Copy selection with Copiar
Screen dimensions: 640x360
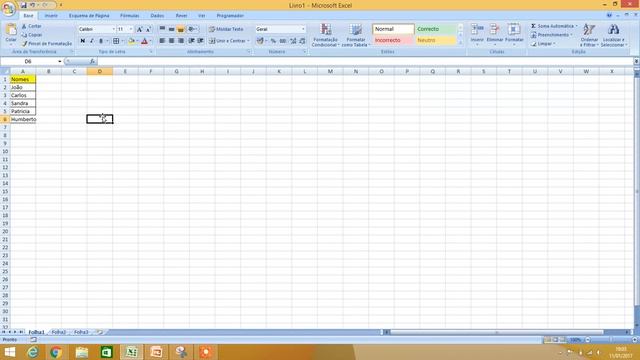pos(32,35)
